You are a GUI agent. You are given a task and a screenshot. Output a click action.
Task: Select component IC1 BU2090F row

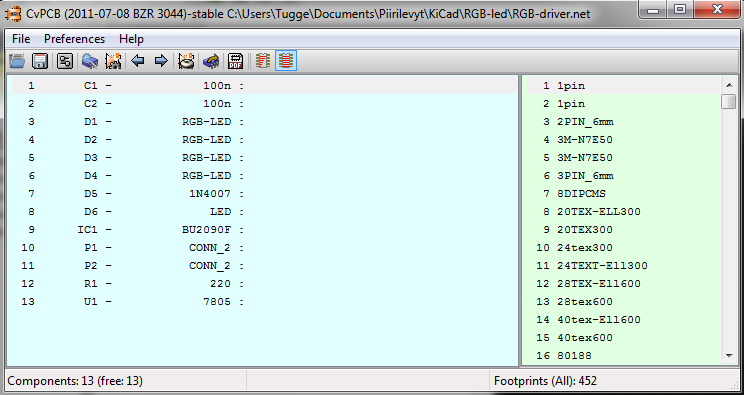264,230
